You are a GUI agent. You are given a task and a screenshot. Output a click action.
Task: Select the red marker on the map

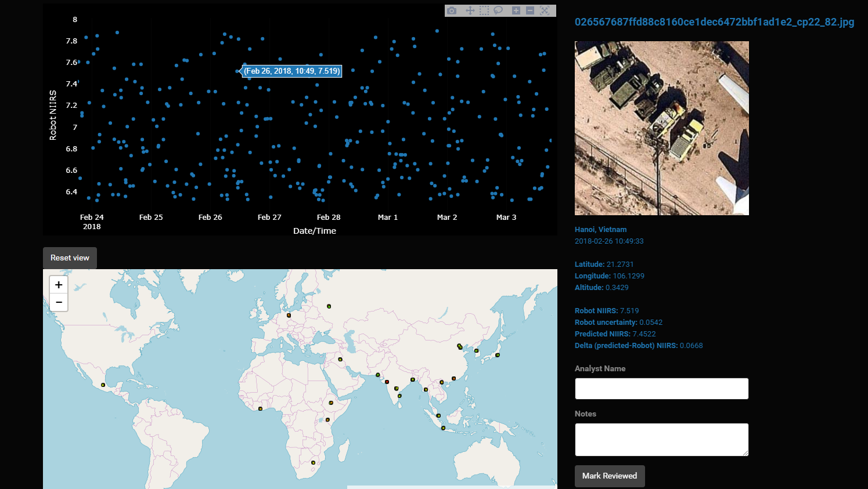point(387,382)
